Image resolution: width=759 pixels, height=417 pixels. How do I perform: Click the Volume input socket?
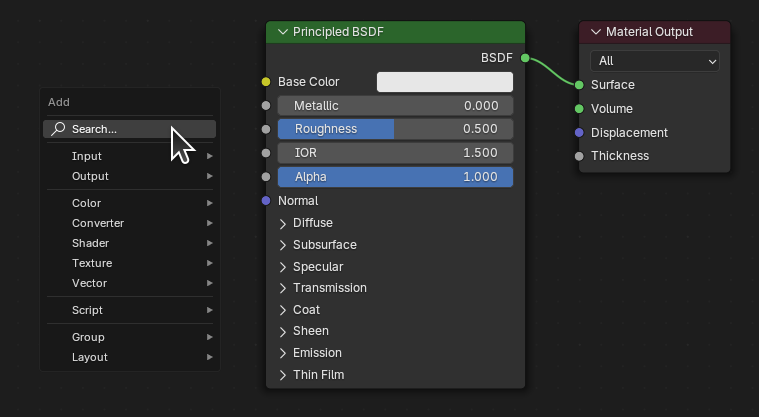(x=579, y=108)
